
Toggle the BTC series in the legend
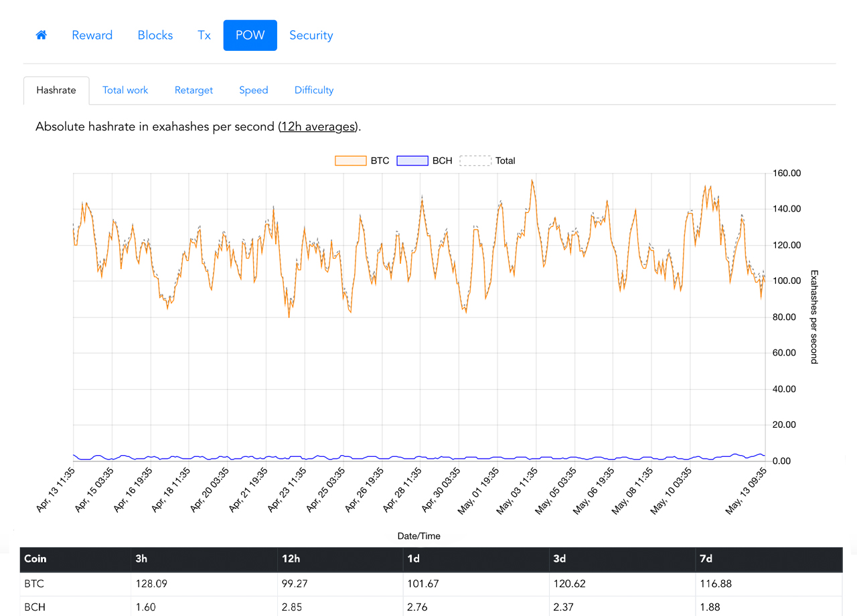coord(362,161)
